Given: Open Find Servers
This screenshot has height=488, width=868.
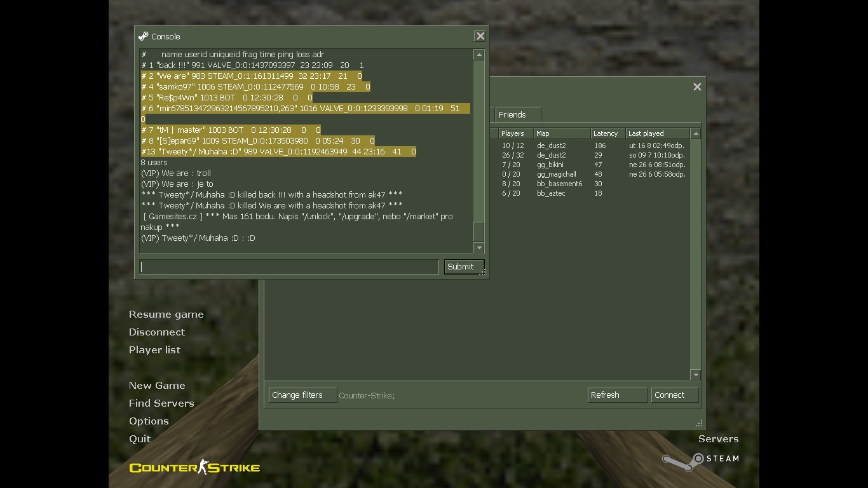Looking at the screenshot, I should (x=161, y=403).
